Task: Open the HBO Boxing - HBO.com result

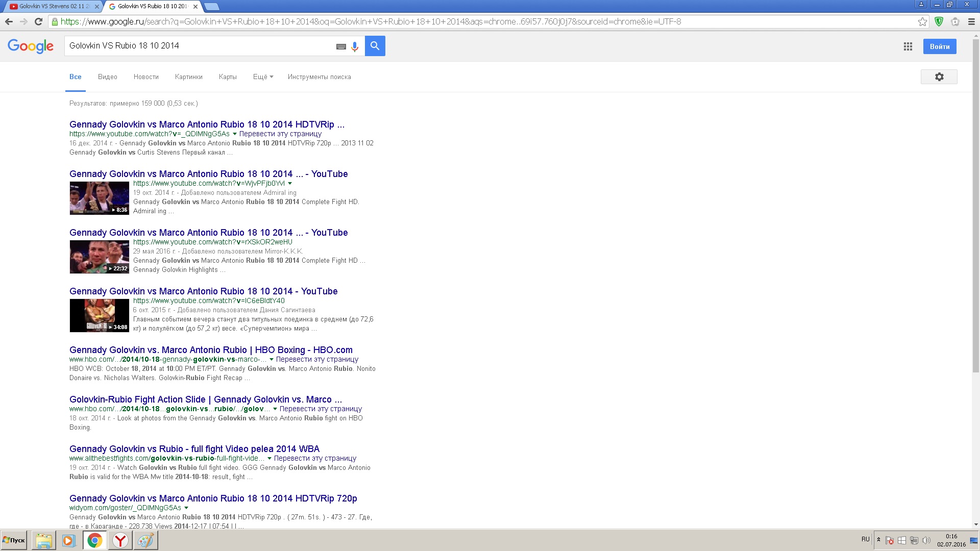Action: 211,350
